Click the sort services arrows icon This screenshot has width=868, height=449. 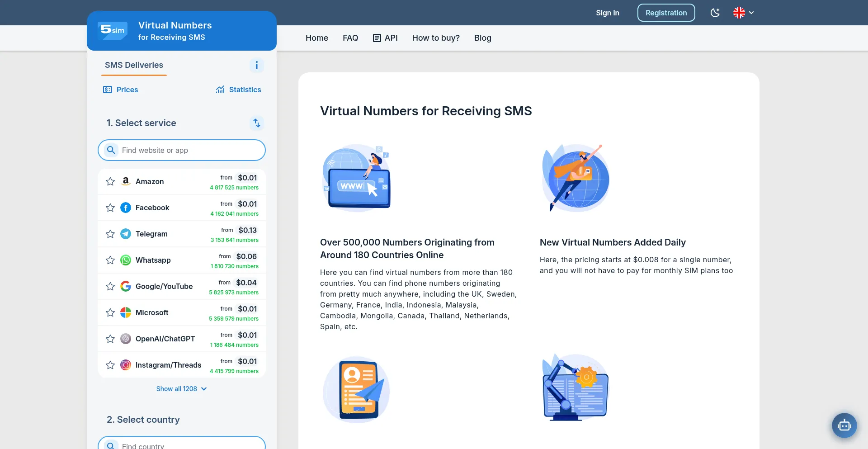pos(257,123)
